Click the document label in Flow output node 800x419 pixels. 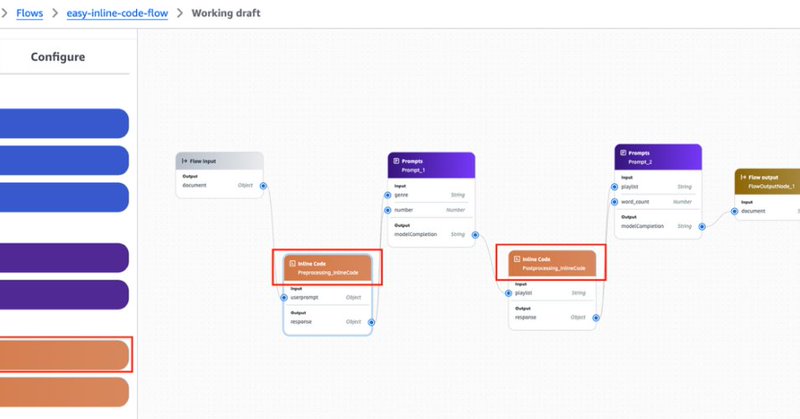click(x=753, y=211)
